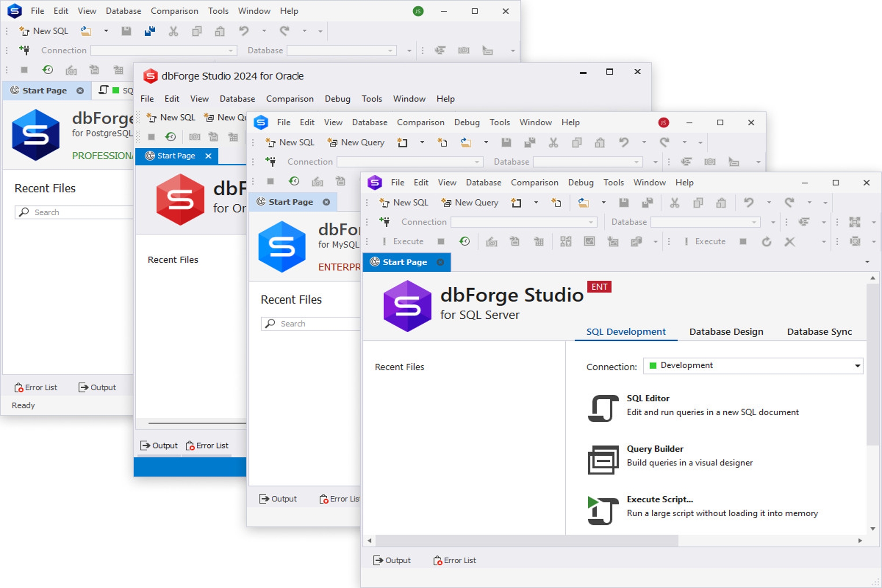Click execution history clock icon in SQL Server window
This screenshot has height=588, width=882.
coord(464,241)
